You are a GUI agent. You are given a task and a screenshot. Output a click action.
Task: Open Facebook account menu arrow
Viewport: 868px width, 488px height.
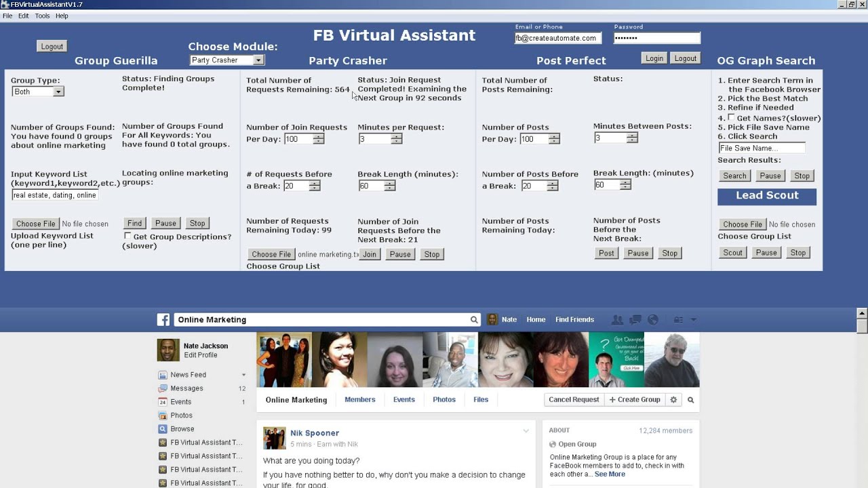[693, 320]
